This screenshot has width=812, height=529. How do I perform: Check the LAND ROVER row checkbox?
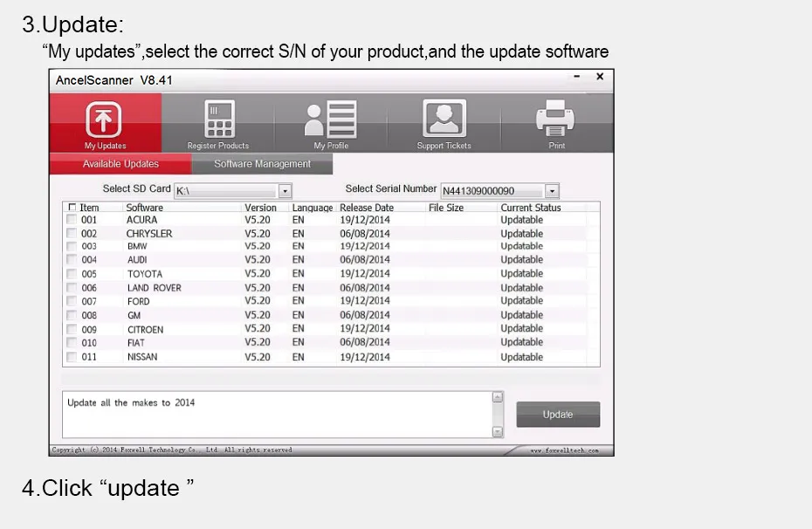[72, 287]
